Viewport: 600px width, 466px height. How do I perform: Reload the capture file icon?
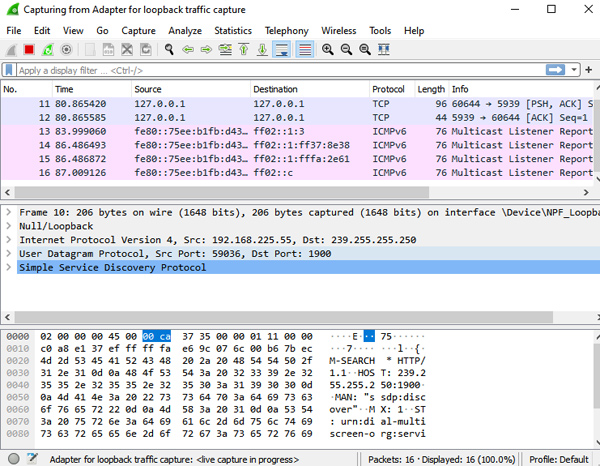[146, 50]
